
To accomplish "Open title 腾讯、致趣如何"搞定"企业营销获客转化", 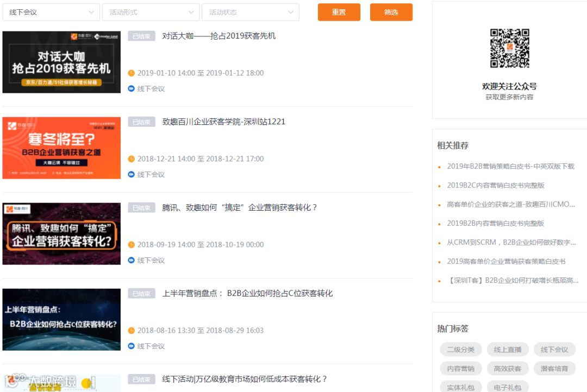I will 240,207.
